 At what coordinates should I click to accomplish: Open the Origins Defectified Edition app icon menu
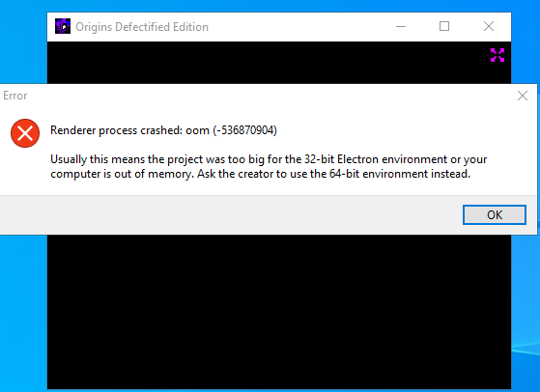click(x=63, y=26)
